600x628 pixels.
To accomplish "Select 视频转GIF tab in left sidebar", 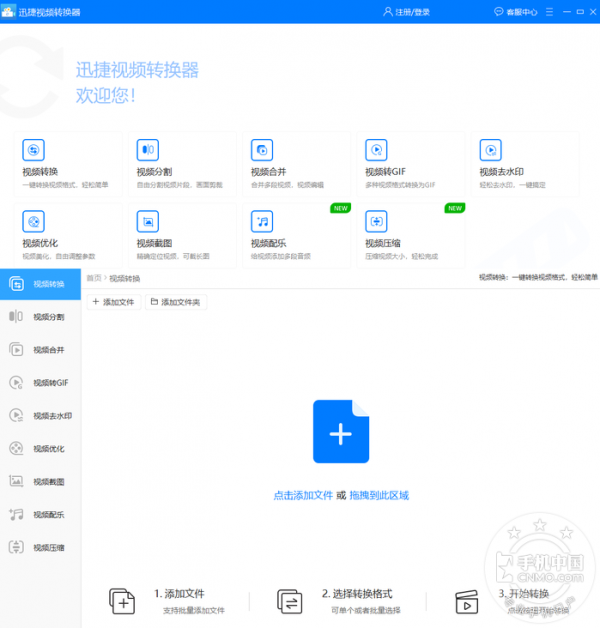I will tap(40, 382).
